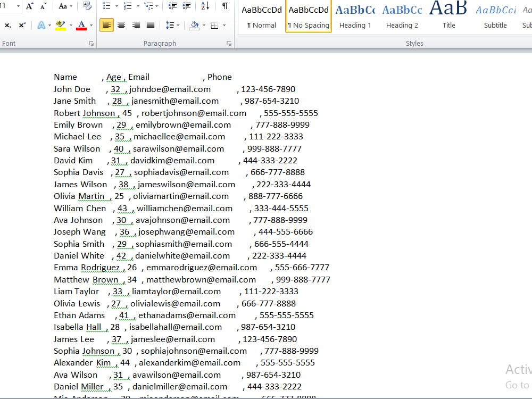Click the email williamchen@email.com
The width and height of the screenshot is (532, 399).
185,209
